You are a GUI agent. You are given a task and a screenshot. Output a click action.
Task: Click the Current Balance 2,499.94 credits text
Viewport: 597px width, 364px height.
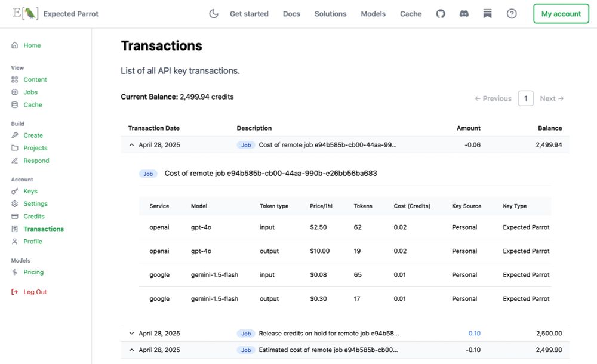[x=177, y=97]
